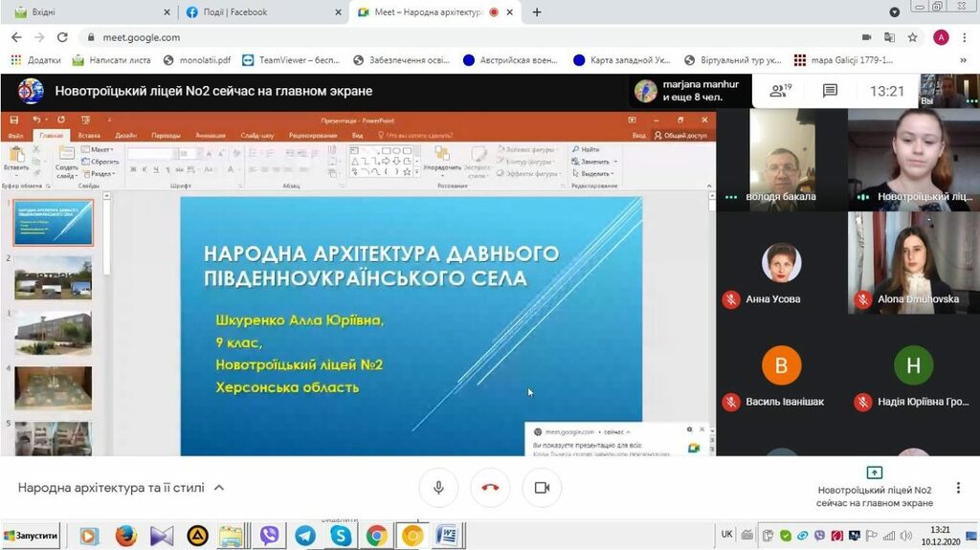This screenshot has width=980, height=550.
Task: Reload the Meet page
Action: [62, 37]
